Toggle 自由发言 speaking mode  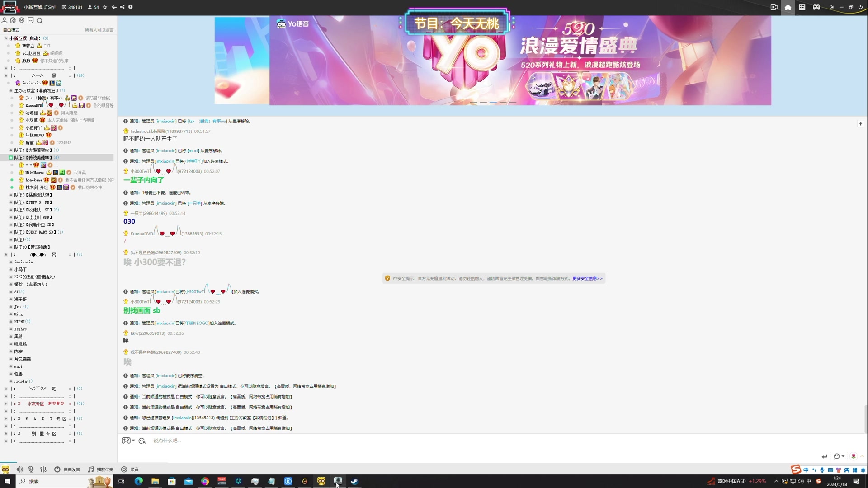click(x=68, y=469)
